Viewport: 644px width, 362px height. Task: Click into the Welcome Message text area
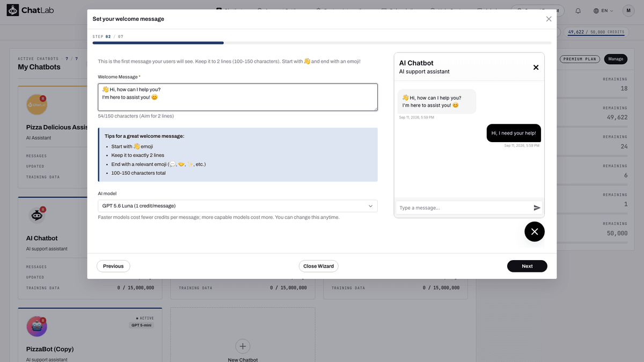coord(238,97)
